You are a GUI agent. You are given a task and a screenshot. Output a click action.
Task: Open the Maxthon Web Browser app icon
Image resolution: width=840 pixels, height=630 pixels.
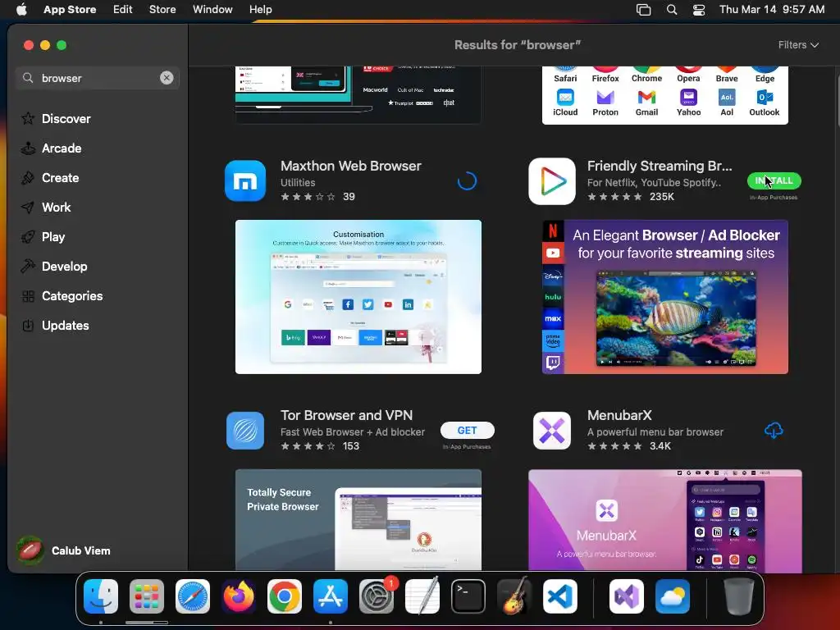pos(245,181)
